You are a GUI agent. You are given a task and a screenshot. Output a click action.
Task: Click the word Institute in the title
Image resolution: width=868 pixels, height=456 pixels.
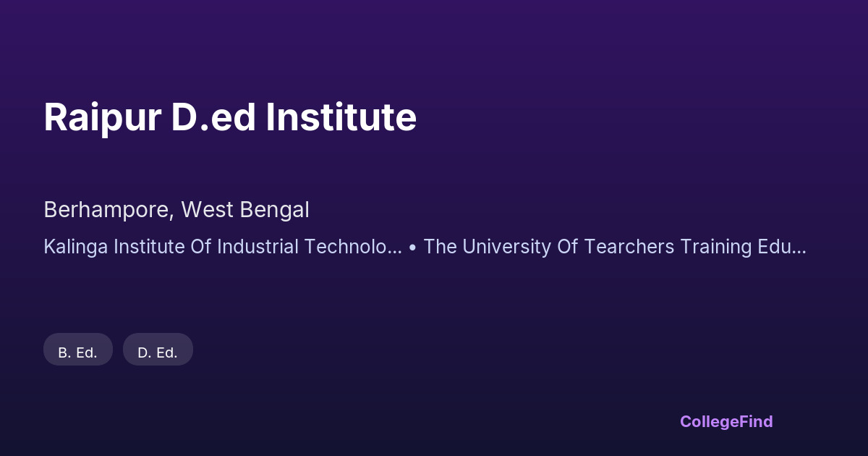[x=341, y=117]
